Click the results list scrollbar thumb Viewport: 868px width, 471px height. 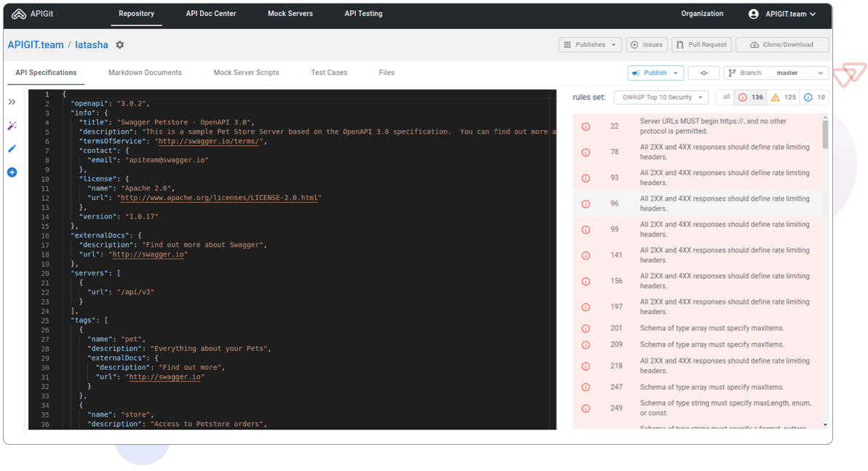click(x=825, y=134)
